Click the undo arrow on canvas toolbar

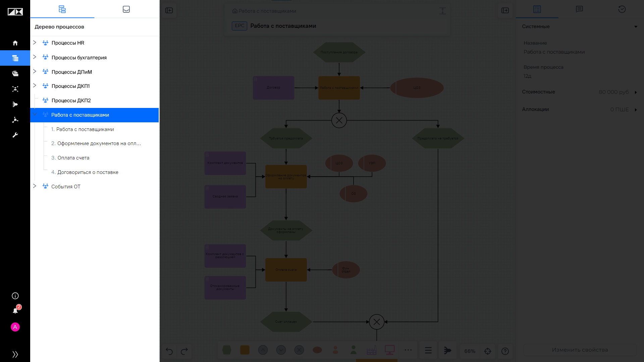coord(169,351)
